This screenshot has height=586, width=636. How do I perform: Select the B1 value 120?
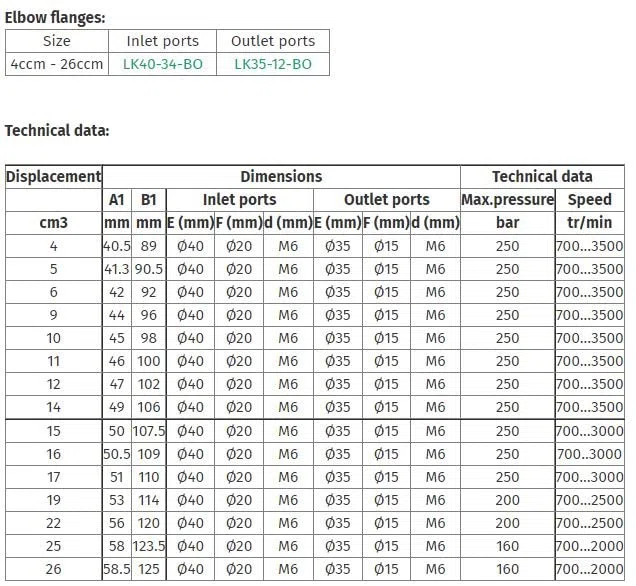[x=148, y=523]
